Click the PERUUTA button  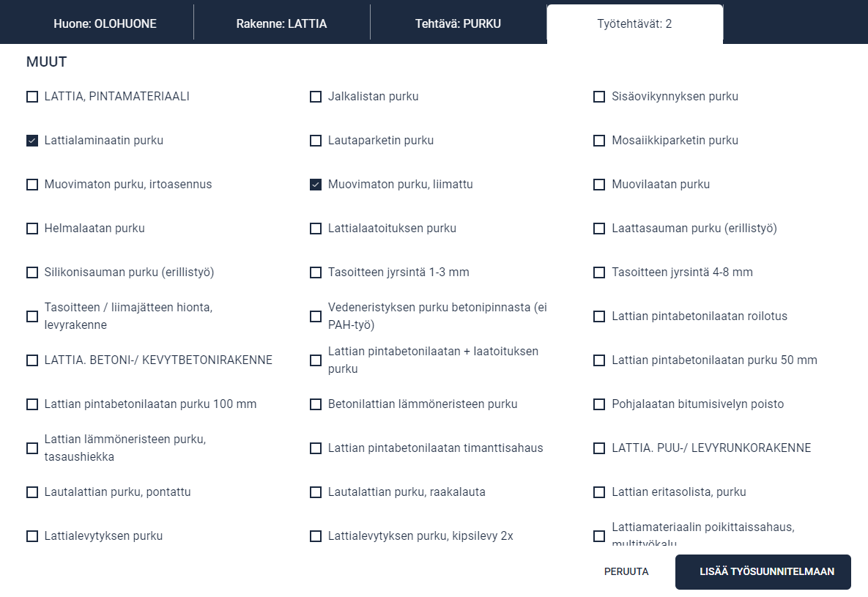[x=626, y=571]
